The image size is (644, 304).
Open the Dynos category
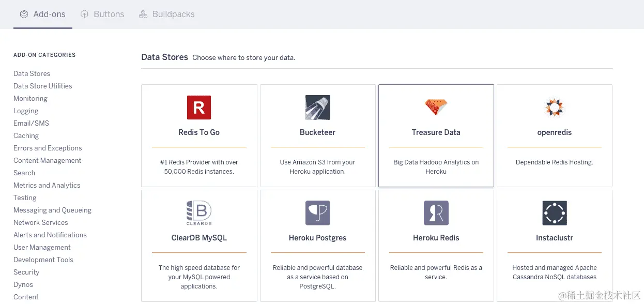(23, 285)
